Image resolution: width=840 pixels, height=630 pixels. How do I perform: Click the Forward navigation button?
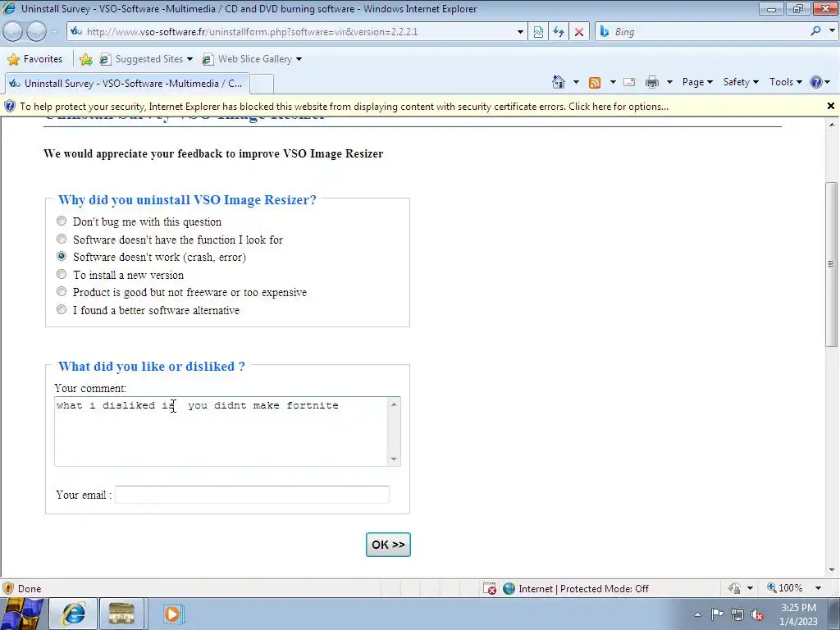tap(36, 32)
